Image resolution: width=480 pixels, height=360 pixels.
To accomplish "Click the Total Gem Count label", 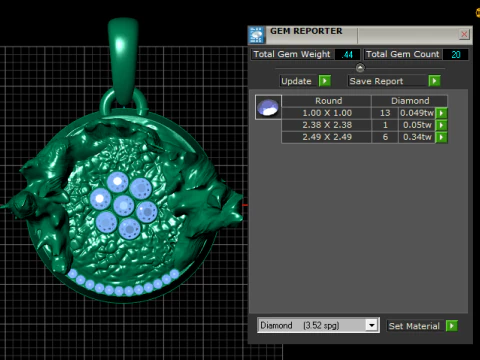I will pos(403,54).
